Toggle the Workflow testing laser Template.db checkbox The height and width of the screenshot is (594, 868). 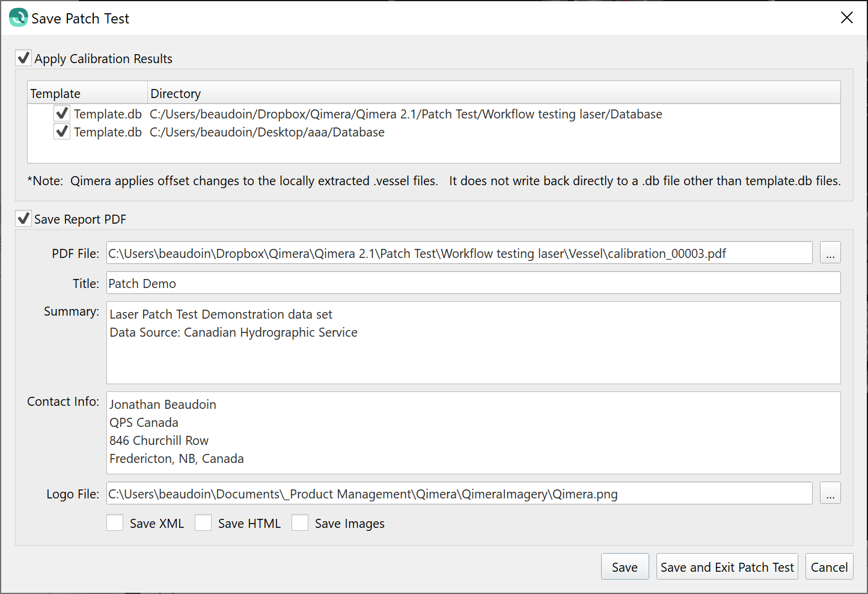(x=62, y=113)
